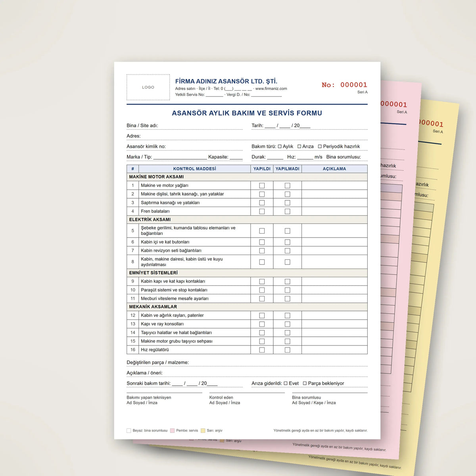Click the YAPILMADI column header
The image size is (476, 476).
(x=288, y=169)
